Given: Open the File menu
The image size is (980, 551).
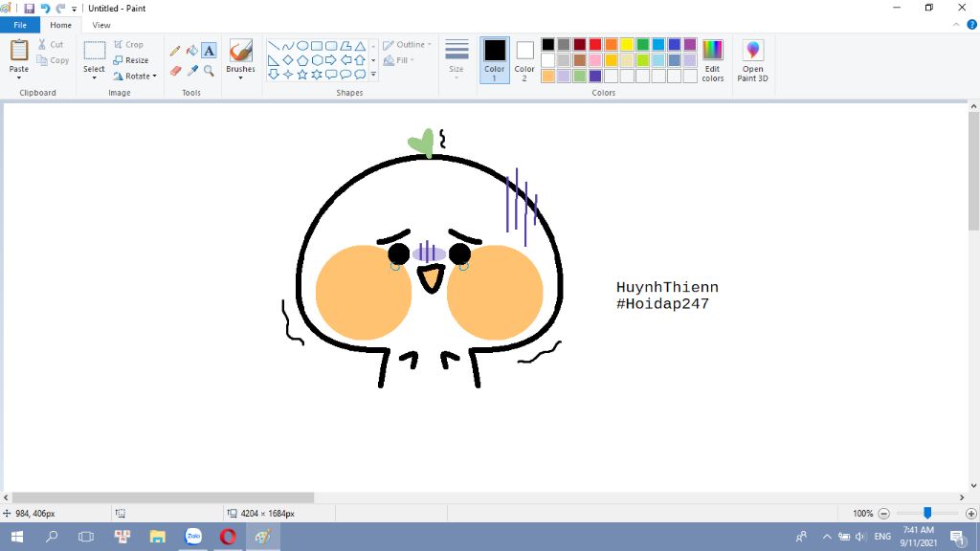Looking at the screenshot, I should point(20,25).
